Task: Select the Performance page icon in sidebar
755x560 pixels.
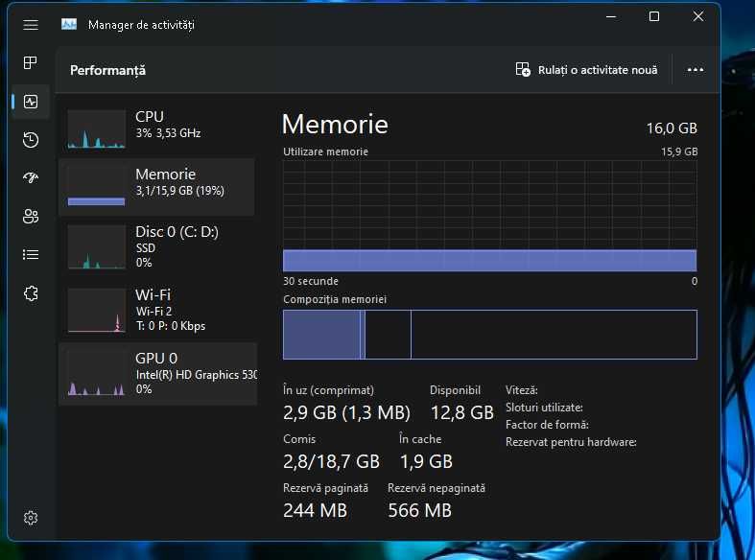Action: point(31,102)
